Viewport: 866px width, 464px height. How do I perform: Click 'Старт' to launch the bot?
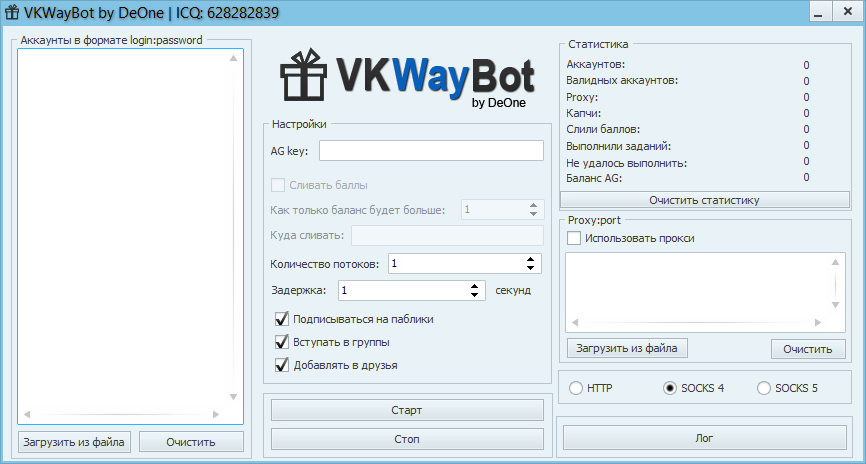click(407, 410)
